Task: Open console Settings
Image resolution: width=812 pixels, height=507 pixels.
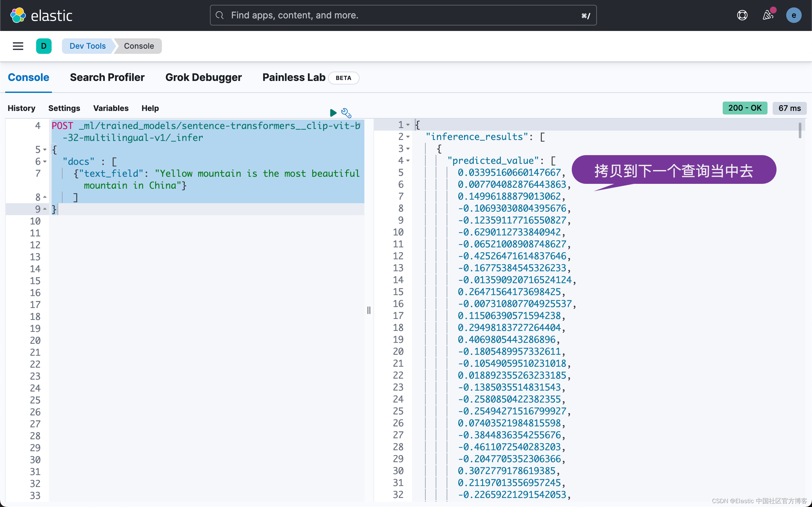Action: (64, 108)
